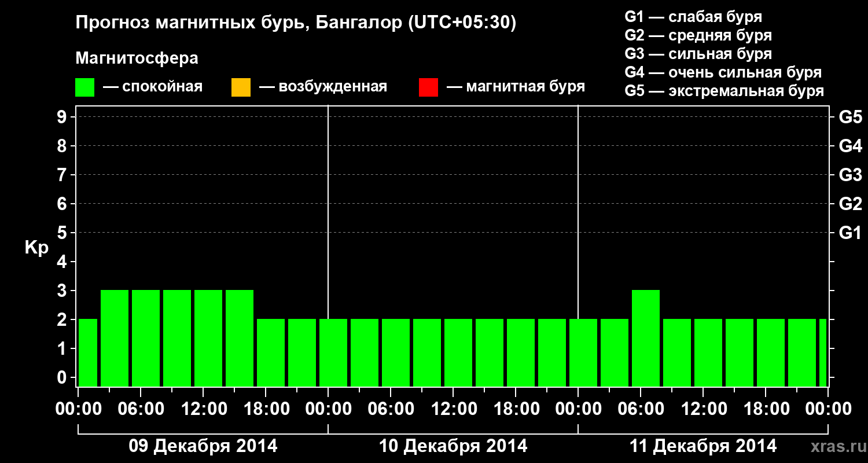Click legend line 'G1 — слабая буря'
The image size is (868, 463).
(x=693, y=16)
